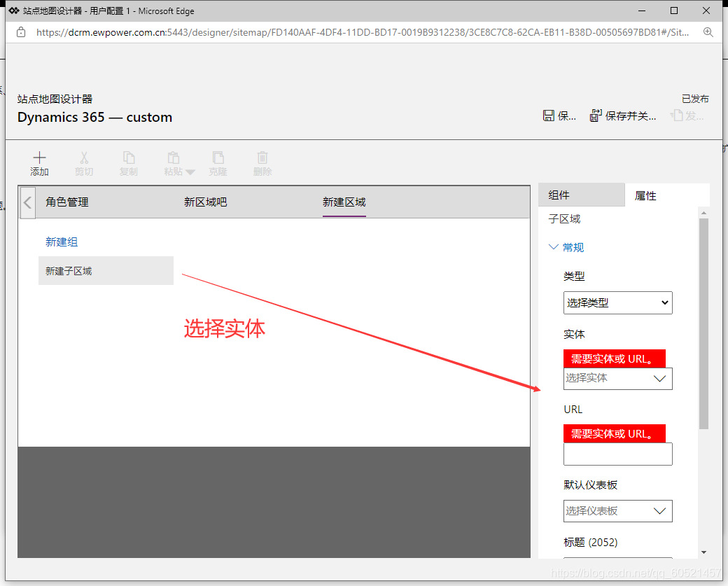Click the scrollbar down arrow in properties panel
This screenshot has width=728, height=586.
point(704,552)
